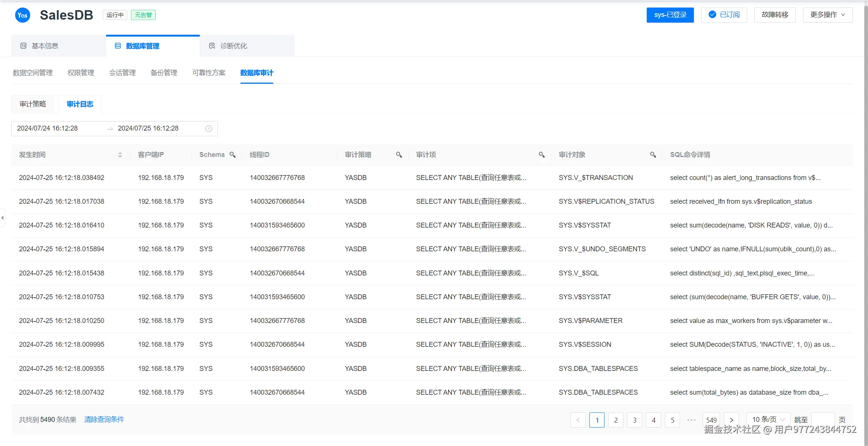Click the sys-已登录 button
Image resolution: width=868 pixels, height=446 pixels.
click(670, 15)
